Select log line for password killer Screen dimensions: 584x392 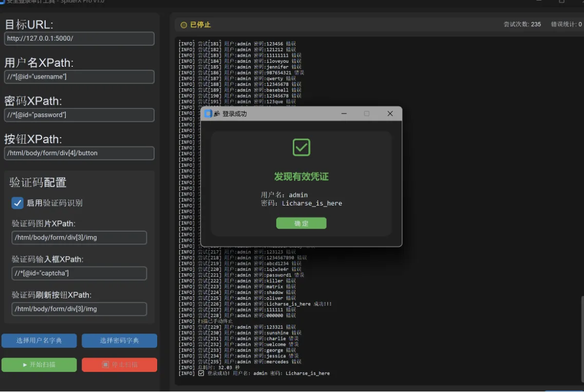237,281
